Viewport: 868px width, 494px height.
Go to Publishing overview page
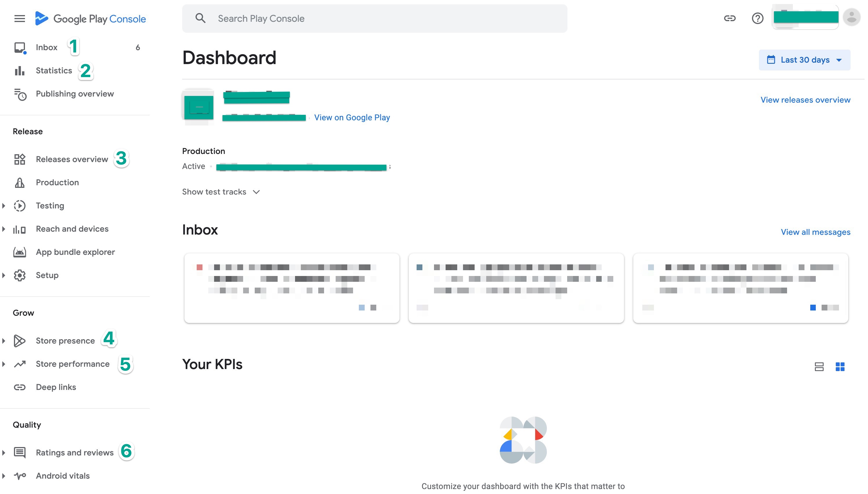75,94
